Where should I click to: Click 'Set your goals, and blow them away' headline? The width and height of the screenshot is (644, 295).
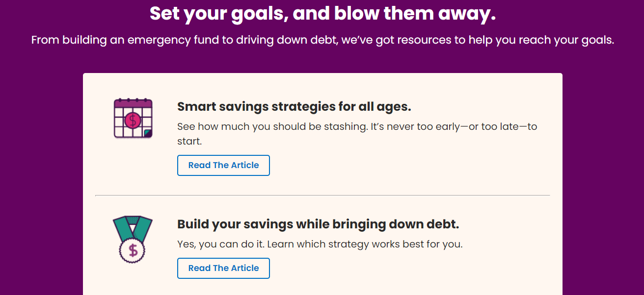click(x=322, y=14)
